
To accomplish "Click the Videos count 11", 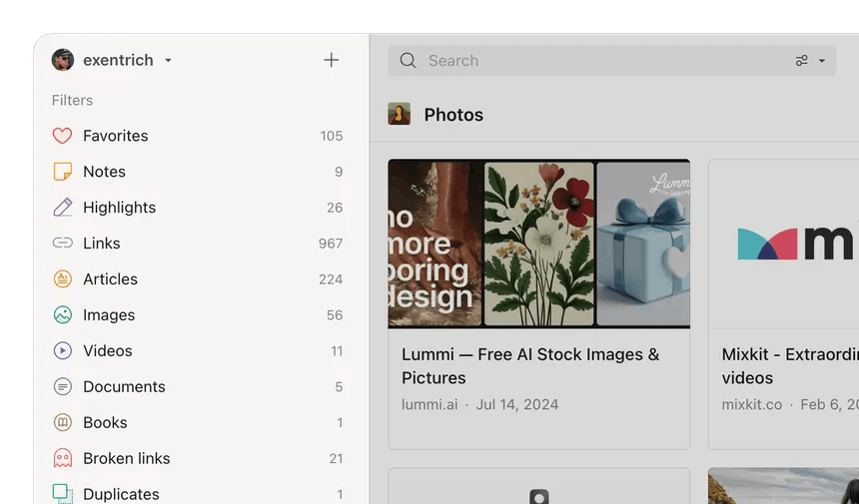I will [x=337, y=350].
